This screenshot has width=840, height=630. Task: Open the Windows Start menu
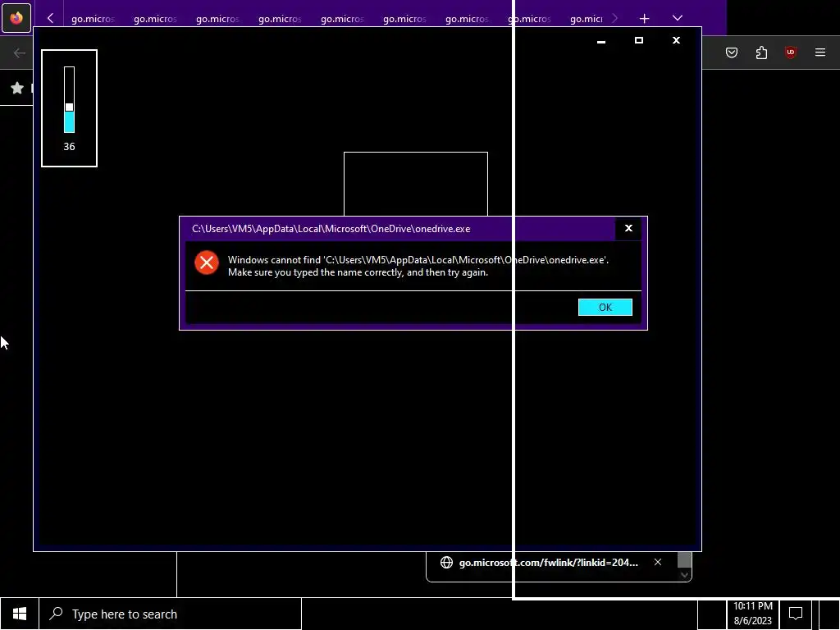[x=20, y=614]
